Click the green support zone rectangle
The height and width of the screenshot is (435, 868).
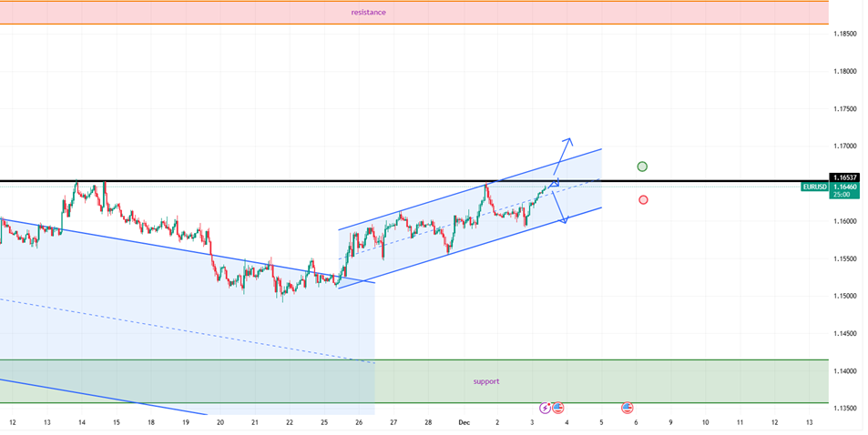(273, 382)
